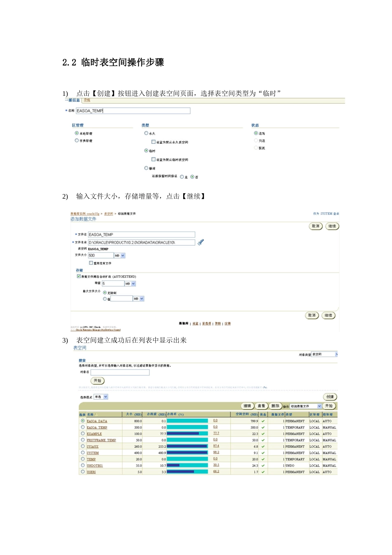
Task: Select 无限制 max file size radio
Action: point(105,292)
